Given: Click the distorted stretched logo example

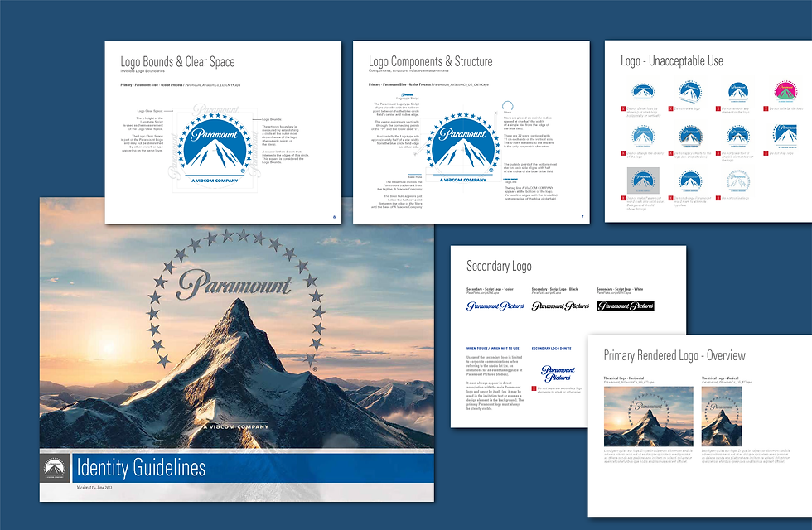Looking at the screenshot, I should click(x=643, y=92).
